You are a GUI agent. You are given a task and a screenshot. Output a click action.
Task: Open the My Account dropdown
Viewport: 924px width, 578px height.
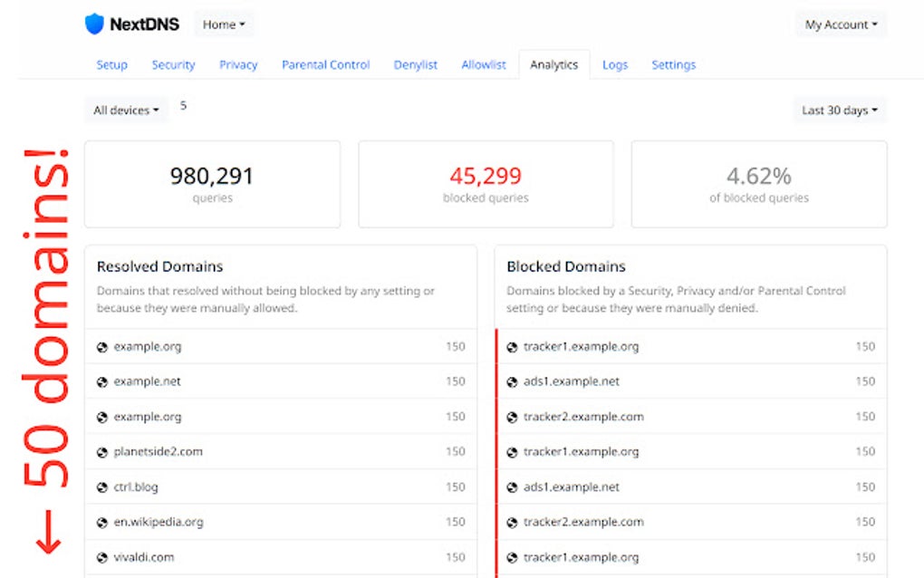[x=841, y=24]
